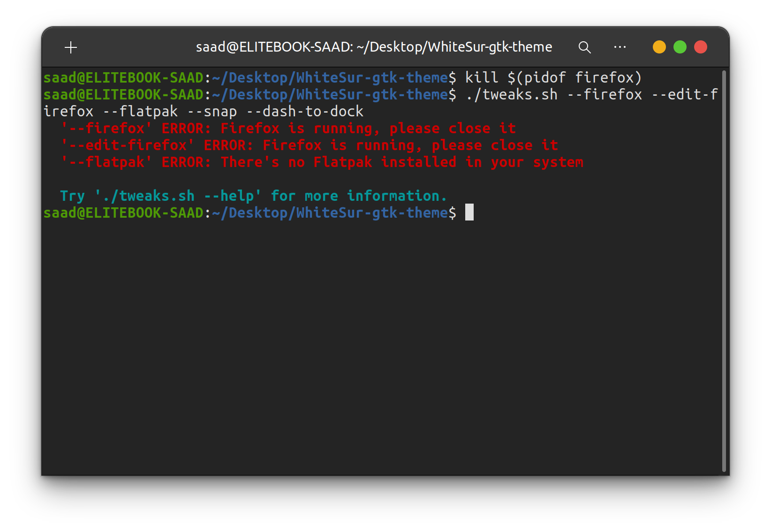
Task: Click the --dash-to-dock argument text
Action: 305,111
